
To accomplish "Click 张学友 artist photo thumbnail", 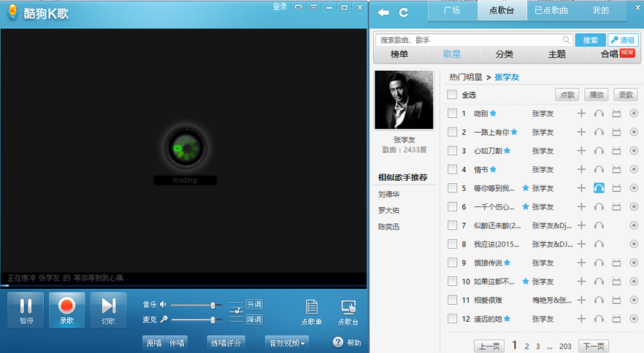I will click(x=404, y=100).
